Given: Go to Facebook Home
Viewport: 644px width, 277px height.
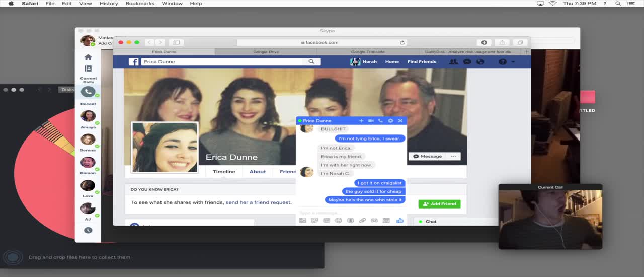Looking at the screenshot, I should click(x=392, y=62).
